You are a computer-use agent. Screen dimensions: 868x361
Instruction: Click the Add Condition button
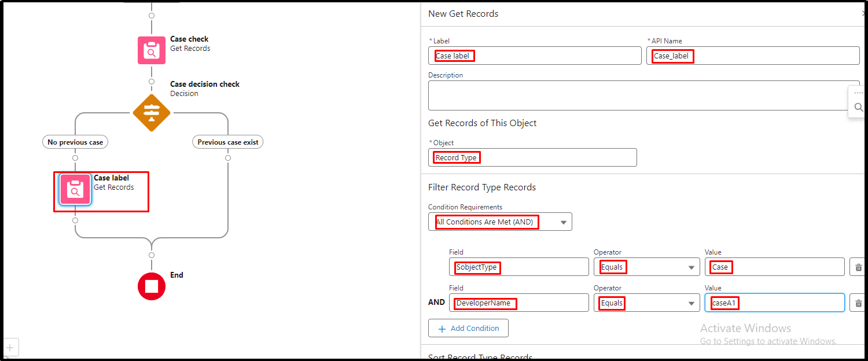pos(468,328)
